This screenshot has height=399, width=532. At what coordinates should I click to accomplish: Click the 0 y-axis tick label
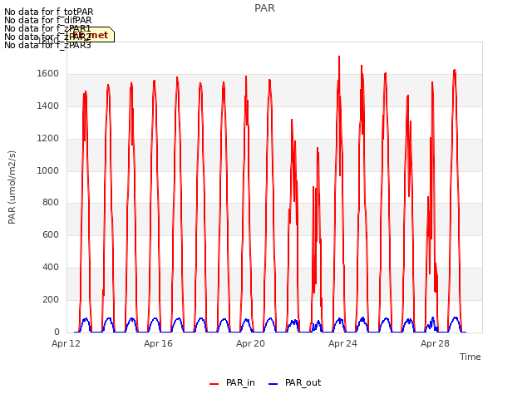(57, 332)
